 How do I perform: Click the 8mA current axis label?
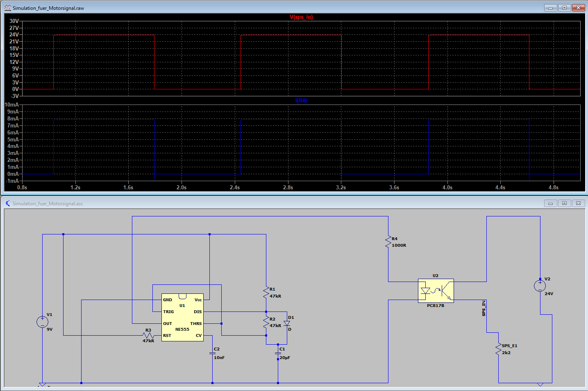13,119
